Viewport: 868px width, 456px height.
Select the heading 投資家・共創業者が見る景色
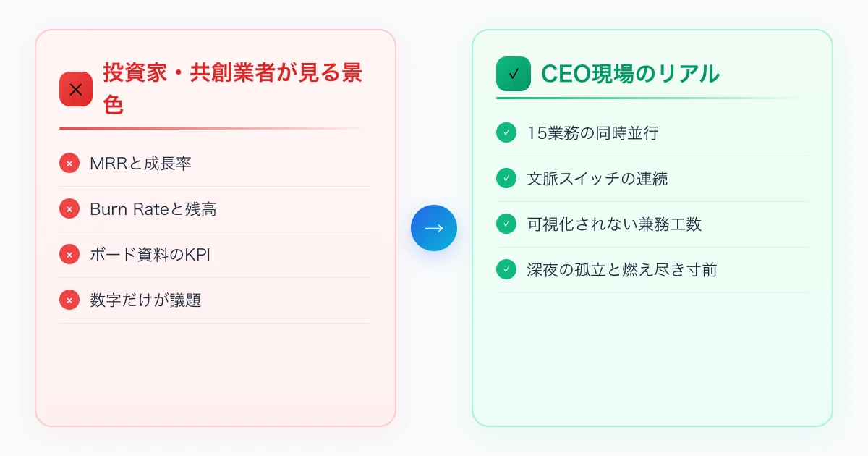233,89
